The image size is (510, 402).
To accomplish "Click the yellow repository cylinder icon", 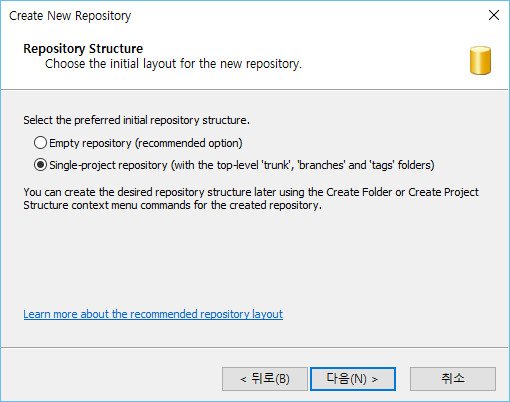I will click(x=480, y=60).
